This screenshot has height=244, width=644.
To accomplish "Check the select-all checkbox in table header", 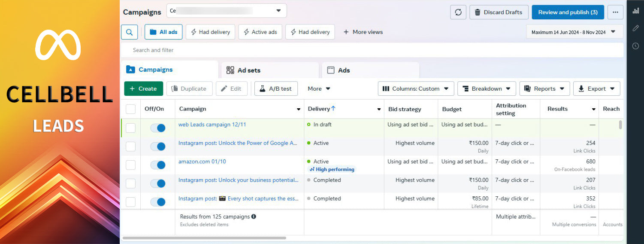I will (130, 109).
